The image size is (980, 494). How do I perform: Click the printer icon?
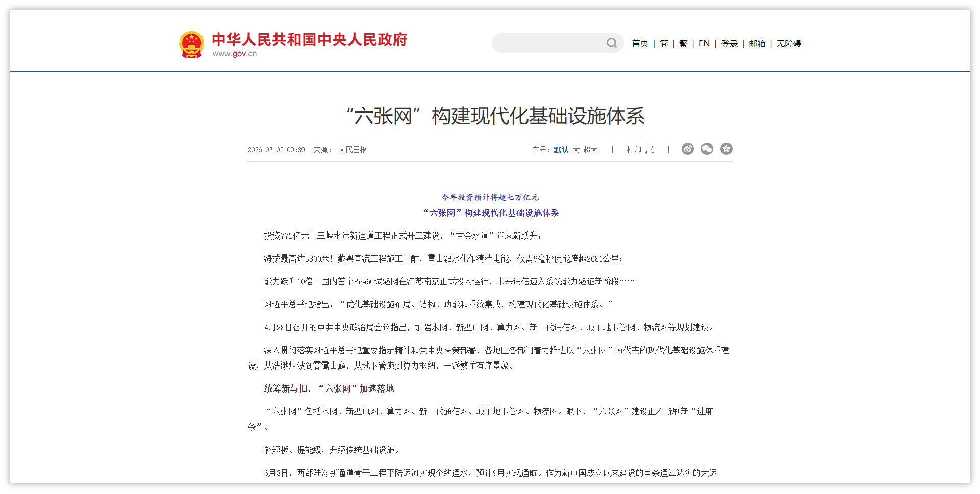649,150
